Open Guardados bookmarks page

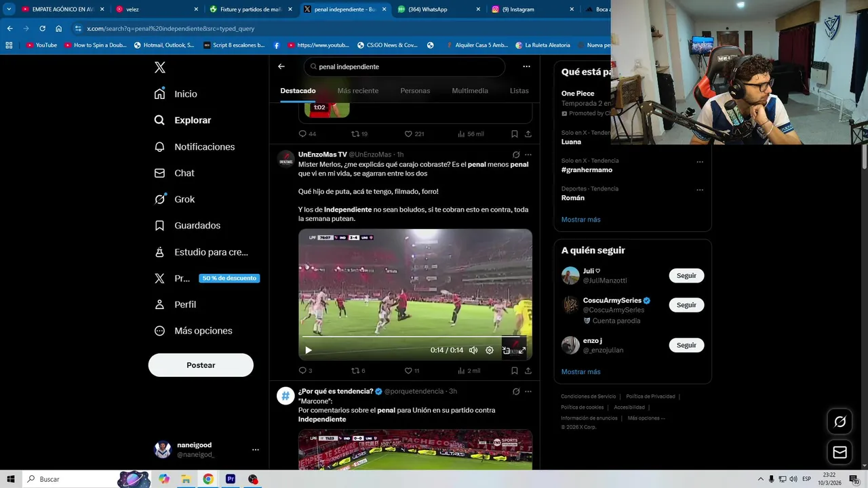tap(187, 225)
